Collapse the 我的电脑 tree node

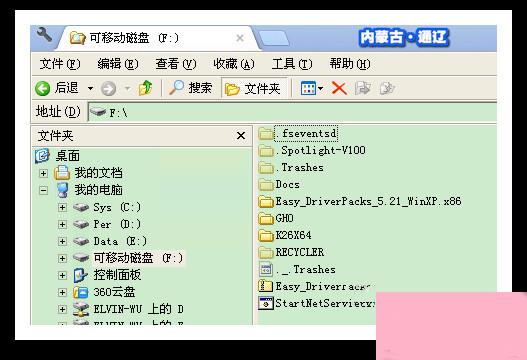tap(43, 191)
